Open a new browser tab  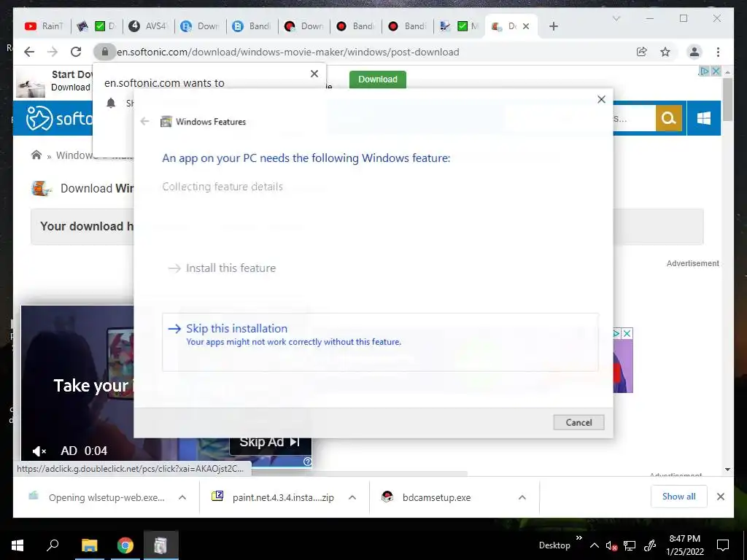(553, 26)
